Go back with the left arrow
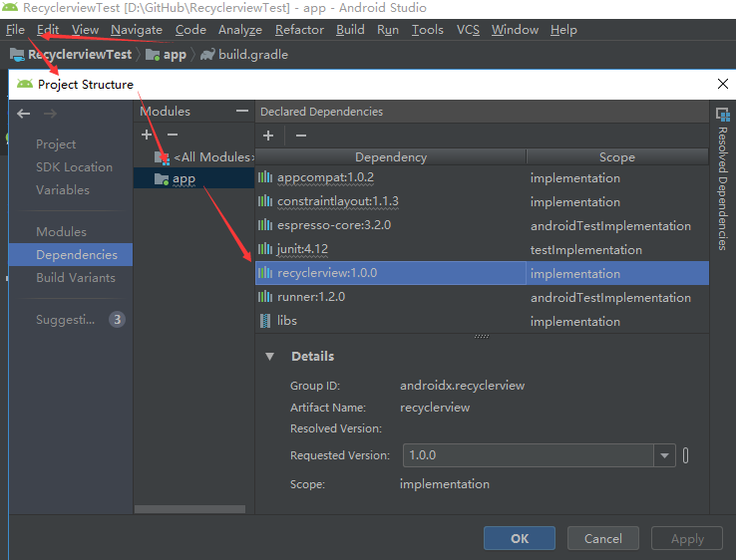Viewport: 736px width, 560px height. click(x=24, y=114)
